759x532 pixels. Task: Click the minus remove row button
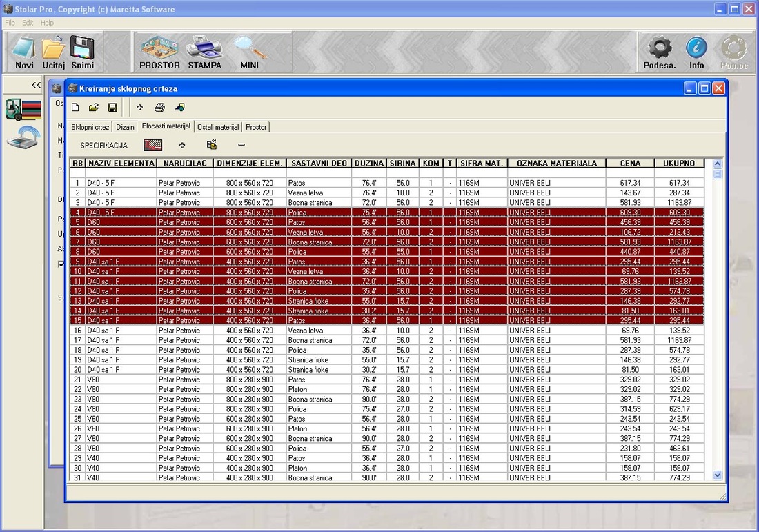(x=241, y=145)
